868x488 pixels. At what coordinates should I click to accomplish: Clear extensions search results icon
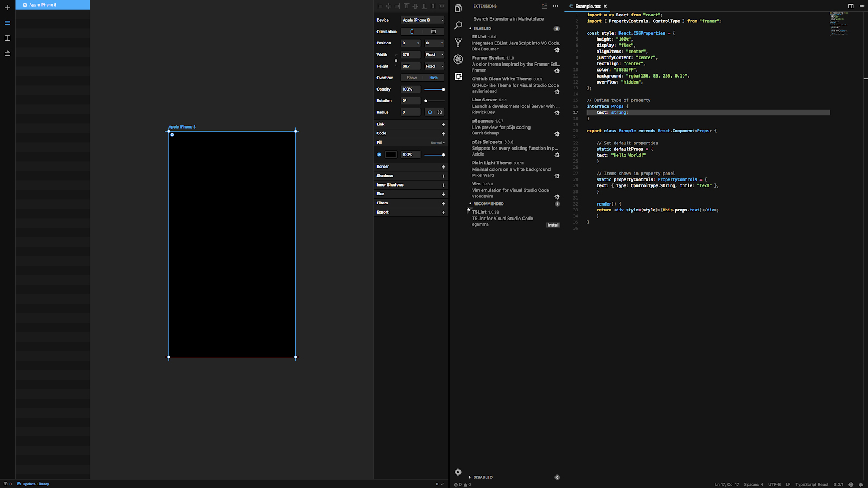[x=545, y=6]
